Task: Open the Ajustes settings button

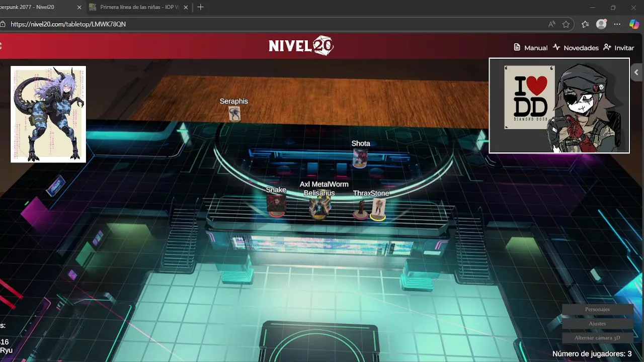Action: click(x=597, y=323)
